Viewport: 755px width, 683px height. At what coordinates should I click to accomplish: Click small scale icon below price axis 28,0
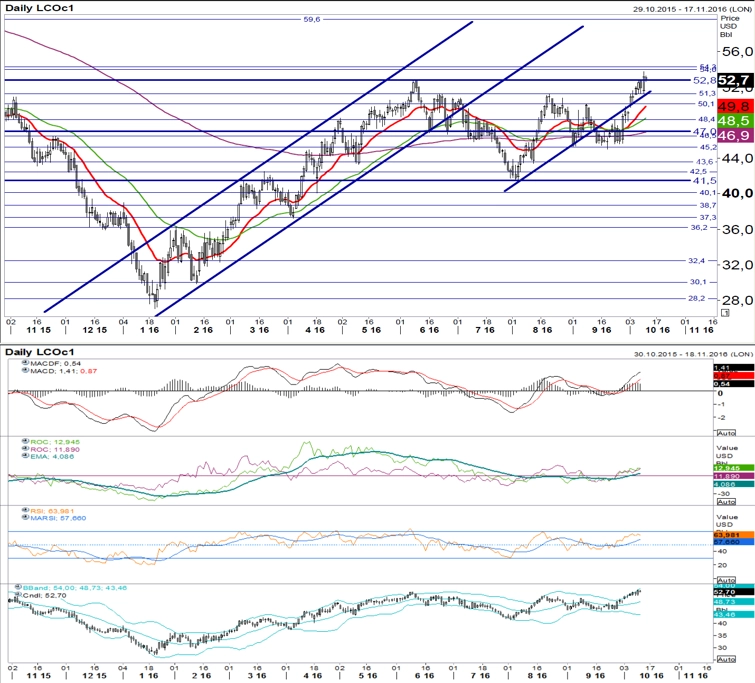725,313
